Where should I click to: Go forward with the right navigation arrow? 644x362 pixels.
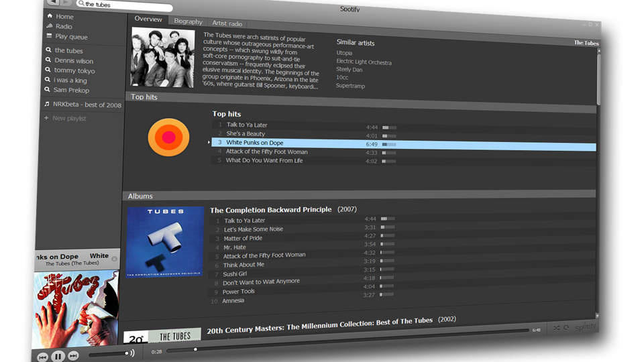(x=66, y=3)
